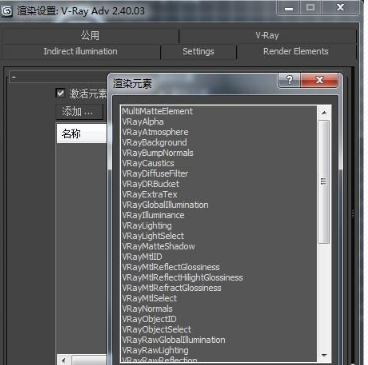This screenshot has height=365, width=368.
Task: Select VRayLightSelect element
Action: (219, 236)
